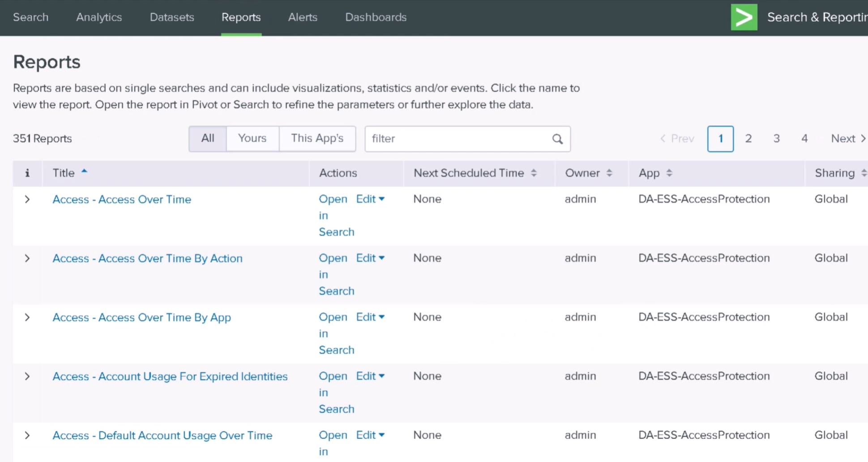This screenshot has width=868, height=462.
Task: Click Open in Search for Access Over Time By App
Action: (337, 334)
